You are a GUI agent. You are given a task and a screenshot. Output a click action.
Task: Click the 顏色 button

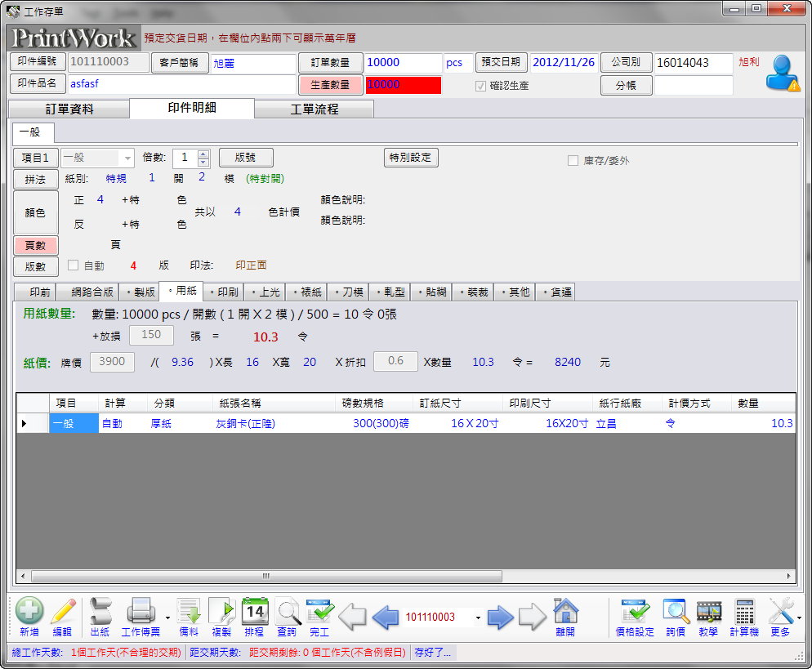35,212
